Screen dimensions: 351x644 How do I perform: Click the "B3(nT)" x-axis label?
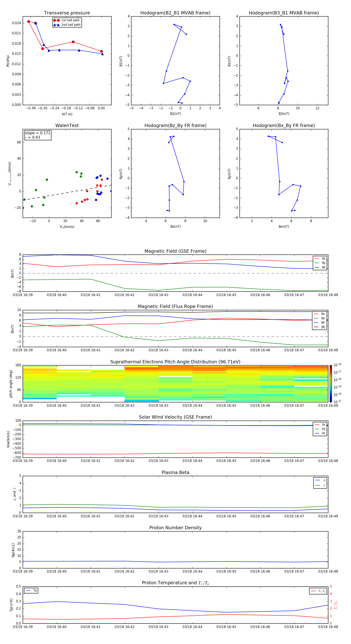tap(284, 114)
